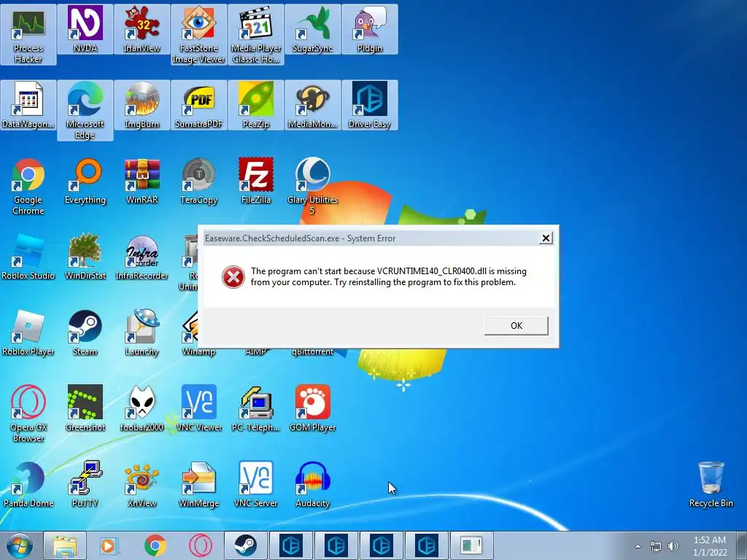Open the Windows Start menu

[20, 545]
